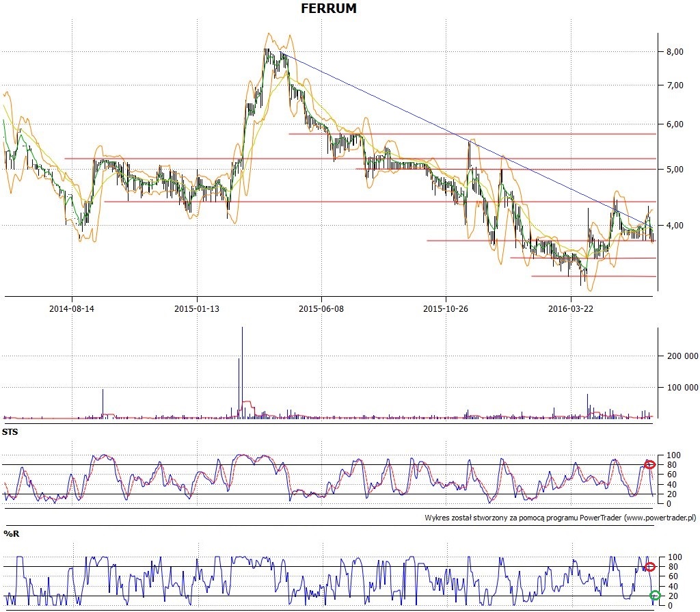Select the 2016-03-22 date label

coord(571,308)
